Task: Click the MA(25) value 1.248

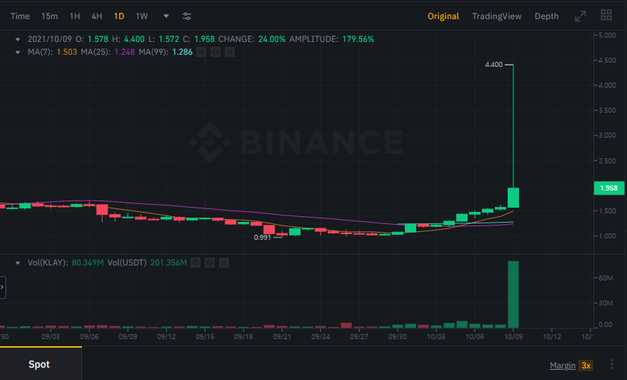Action: [124, 52]
